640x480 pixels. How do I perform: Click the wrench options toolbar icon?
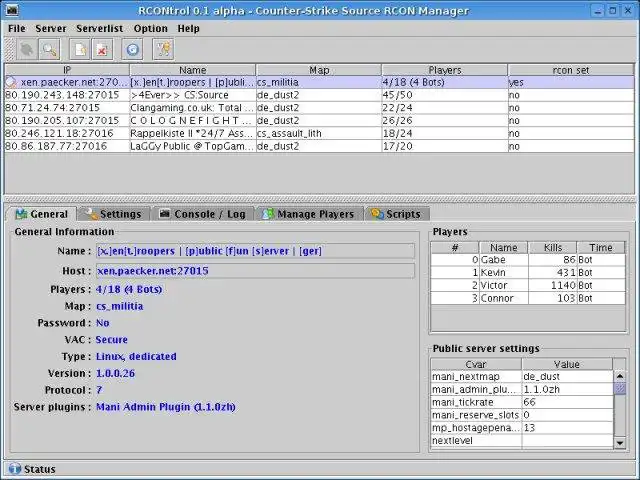[162, 49]
